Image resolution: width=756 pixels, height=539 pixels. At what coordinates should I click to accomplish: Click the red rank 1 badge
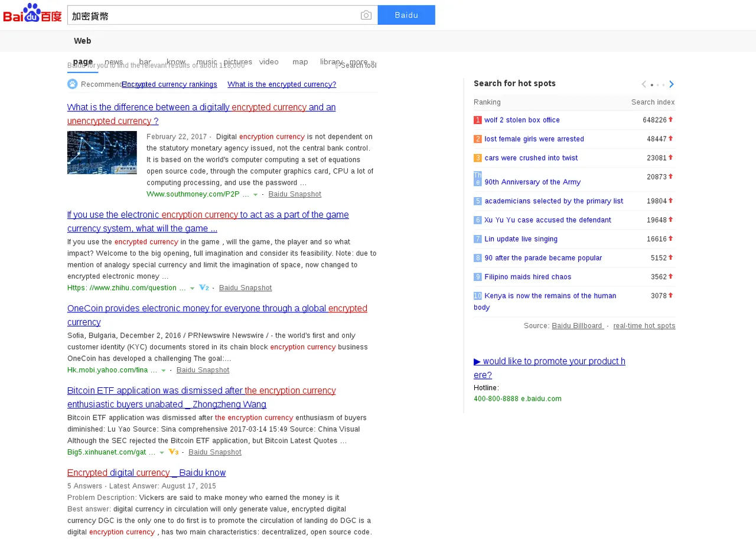coord(478,120)
